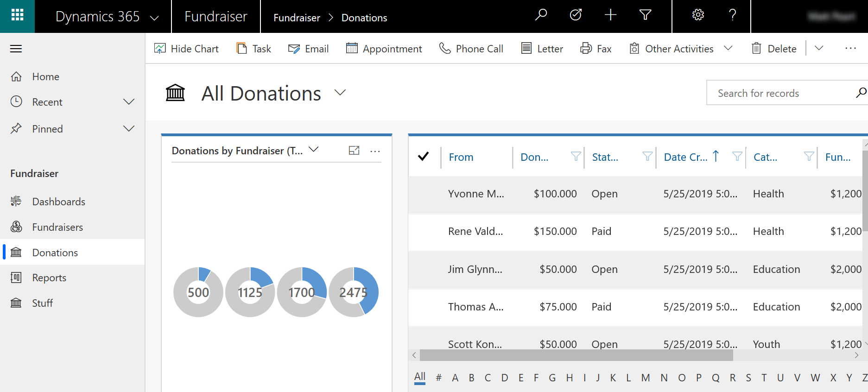Open the task flow checkmark icon
Image resolution: width=868 pixels, height=392 pixels.
coord(576,15)
